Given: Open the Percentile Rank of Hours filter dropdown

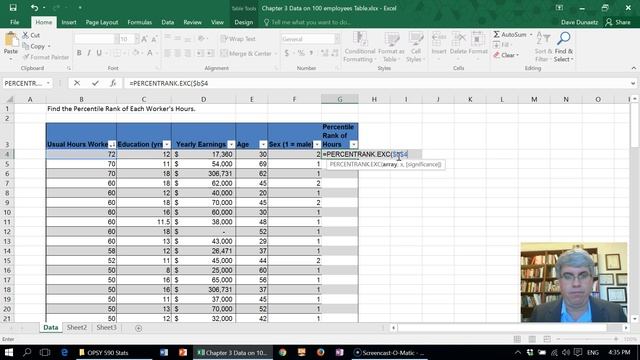Looking at the screenshot, I should (x=353, y=144).
